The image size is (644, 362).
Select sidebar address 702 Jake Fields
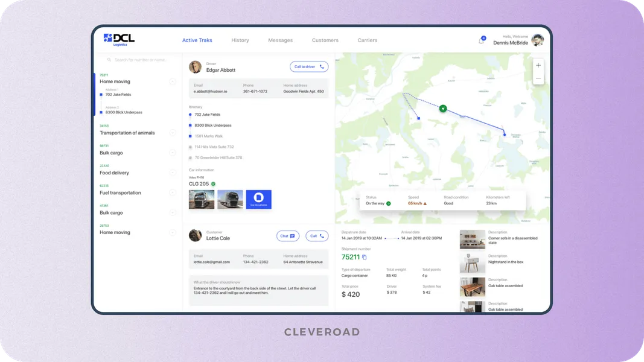[x=118, y=94]
